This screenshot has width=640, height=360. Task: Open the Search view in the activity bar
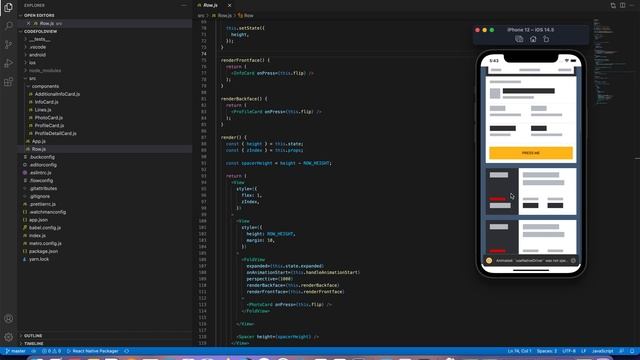8,26
